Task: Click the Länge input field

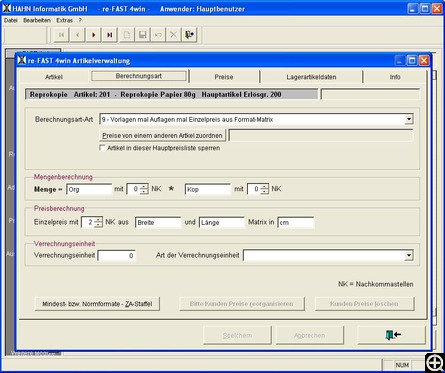Action: (x=222, y=222)
